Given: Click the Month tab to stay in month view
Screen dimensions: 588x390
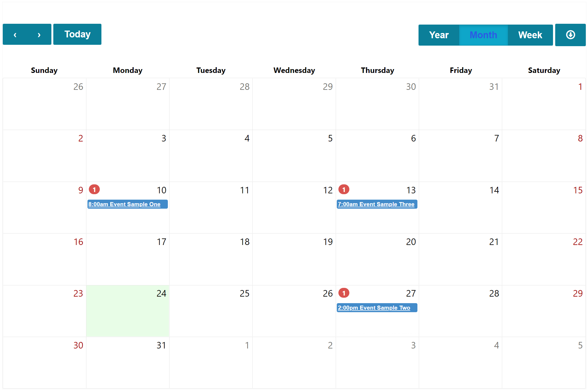Looking at the screenshot, I should (484, 35).
